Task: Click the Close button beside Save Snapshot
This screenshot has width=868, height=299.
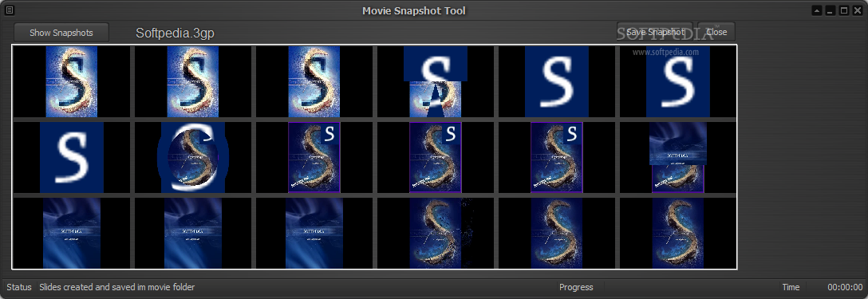Action: 716,32
